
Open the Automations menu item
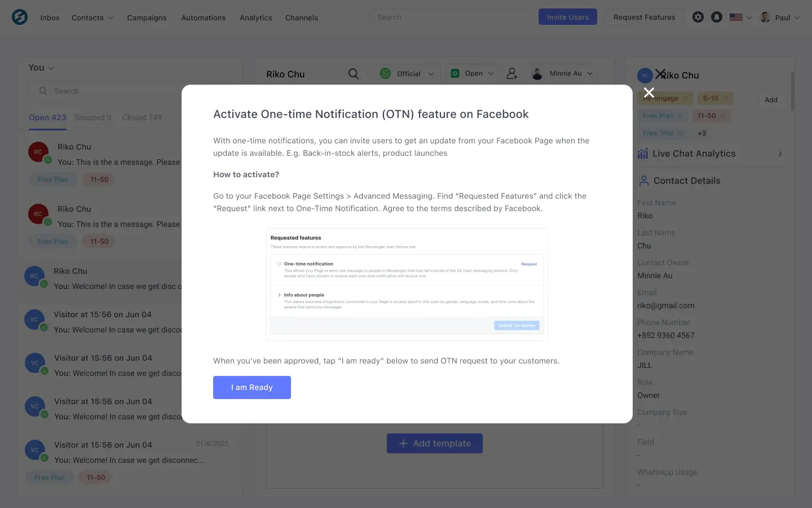tap(204, 17)
